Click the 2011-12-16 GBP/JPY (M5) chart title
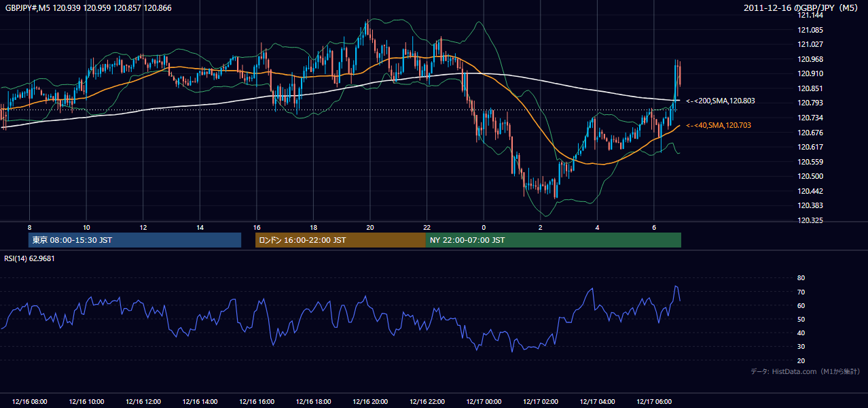868x408 pixels. pyautogui.click(x=802, y=7)
